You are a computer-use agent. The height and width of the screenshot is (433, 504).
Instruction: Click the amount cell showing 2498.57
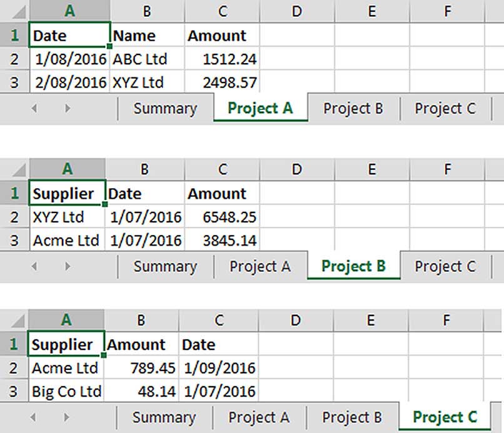pos(222,82)
